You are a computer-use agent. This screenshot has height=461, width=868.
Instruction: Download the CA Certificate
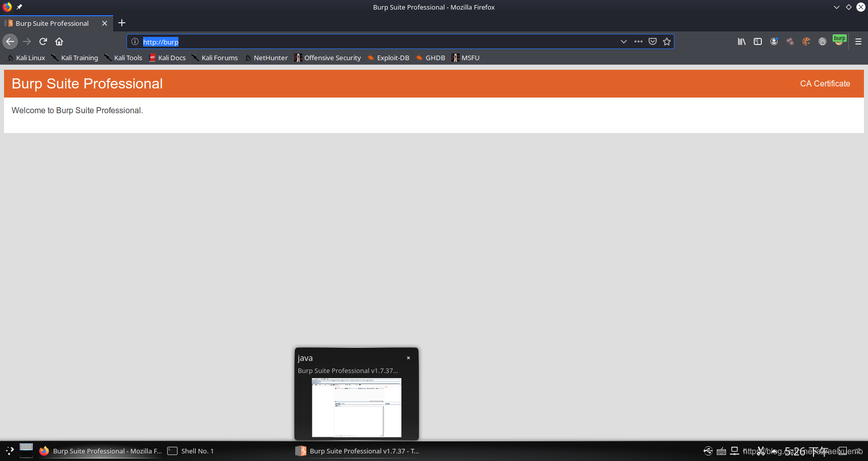click(825, 83)
